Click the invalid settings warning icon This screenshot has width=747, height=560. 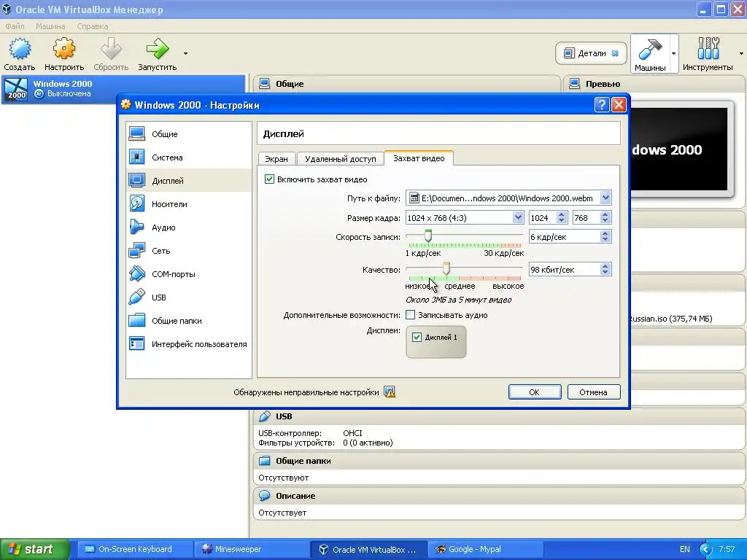pos(390,392)
